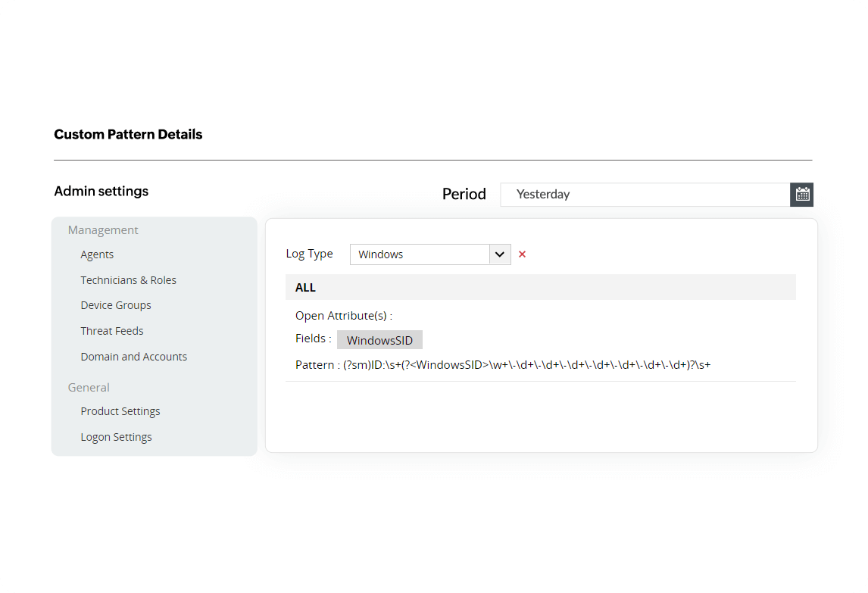Viewport: 868px width, 593px height.
Task: Open Agents in the Management menu
Action: point(97,254)
